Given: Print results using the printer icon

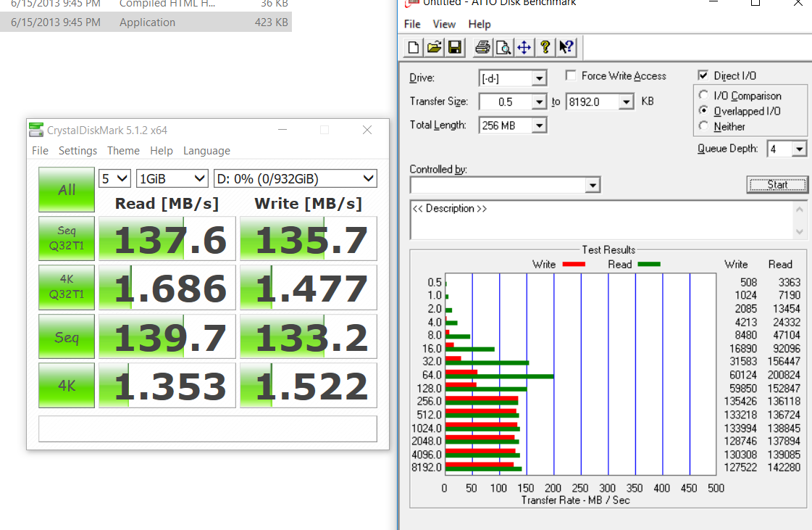Looking at the screenshot, I should [482, 48].
